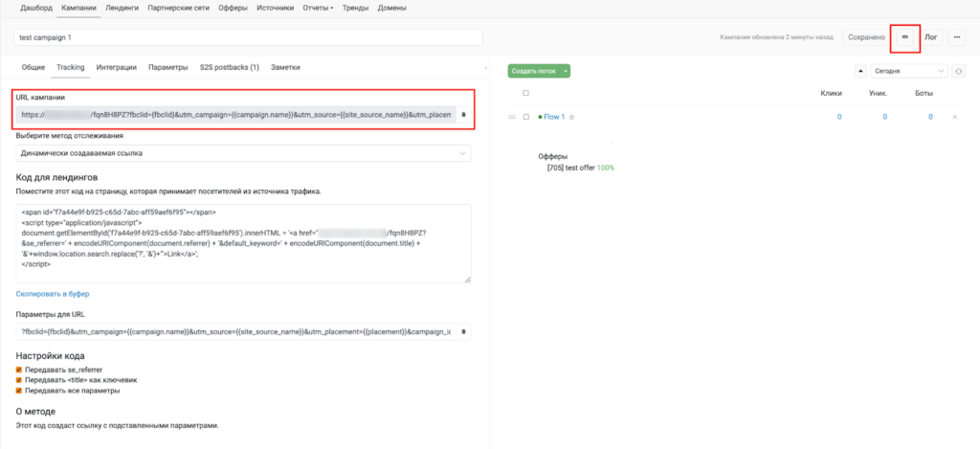Open "Домены" in top menu
The image size is (980, 449).
[391, 8]
